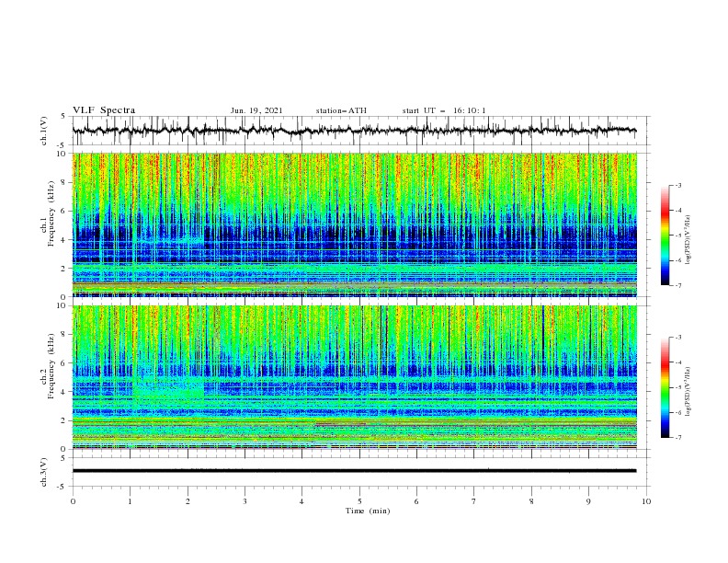This screenshot has width=728, height=563.
Task: Click the ch.1 voltage waveform trace
Action: tap(354, 131)
